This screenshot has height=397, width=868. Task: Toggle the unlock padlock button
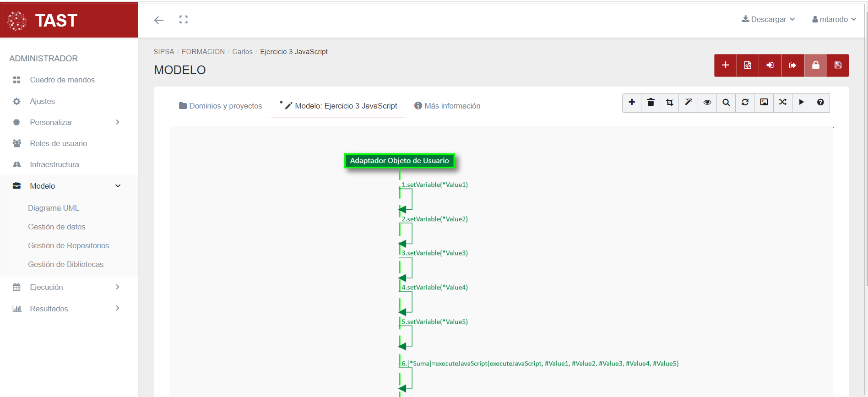coord(815,65)
